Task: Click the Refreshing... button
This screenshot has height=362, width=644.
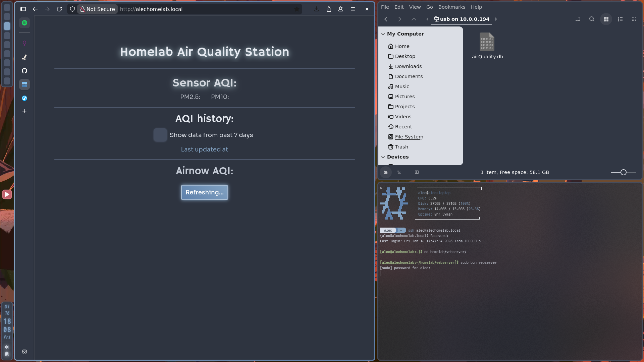Action: click(x=205, y=192)
